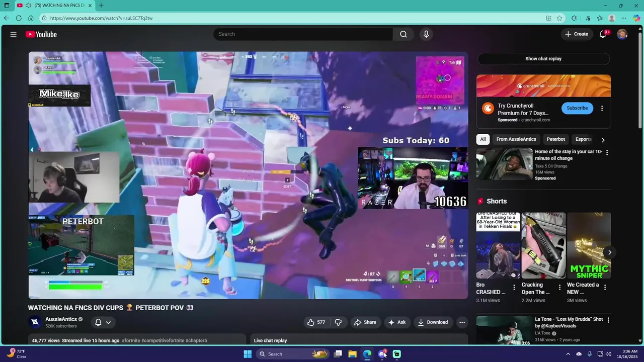
Task: Open Task View on the taskbar
Action: (338, 354)
